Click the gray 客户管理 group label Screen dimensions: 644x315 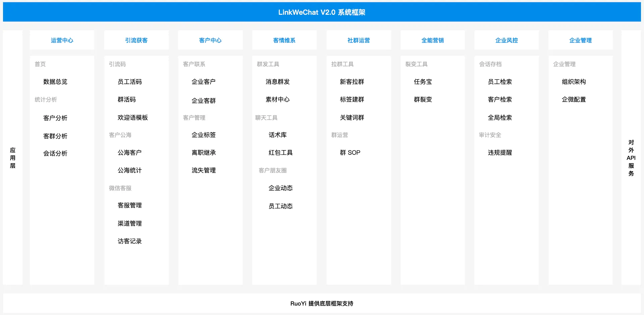click(x=194, y=118)
